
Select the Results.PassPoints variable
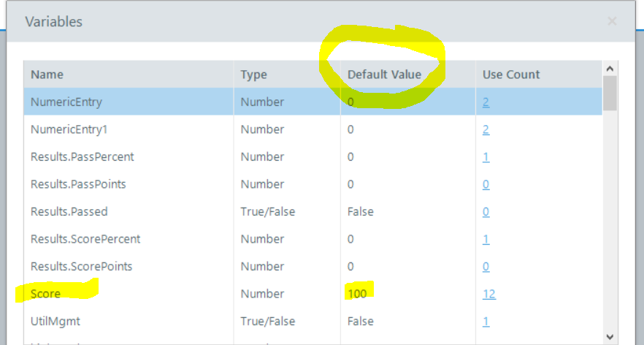(78, 184)
